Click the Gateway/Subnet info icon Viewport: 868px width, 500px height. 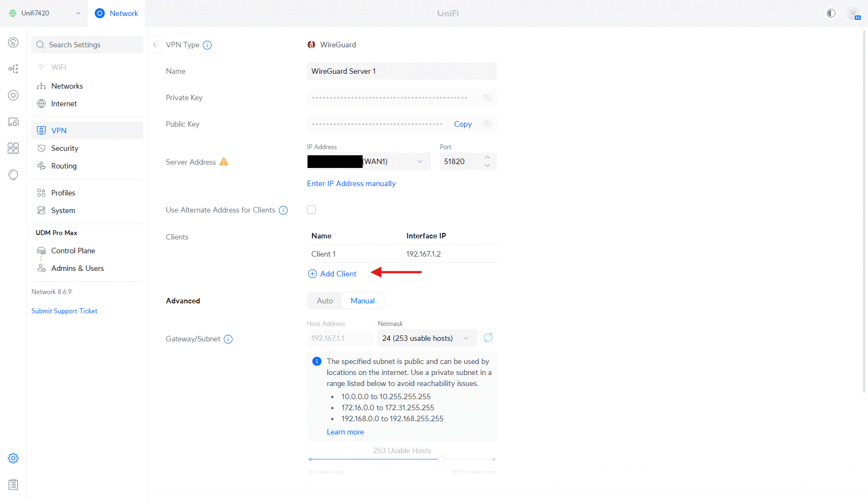(x=228, y=339)
